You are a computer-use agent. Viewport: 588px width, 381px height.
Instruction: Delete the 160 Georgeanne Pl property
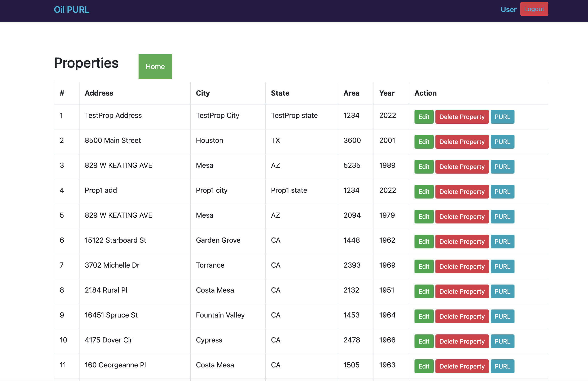tap(462, 367)
